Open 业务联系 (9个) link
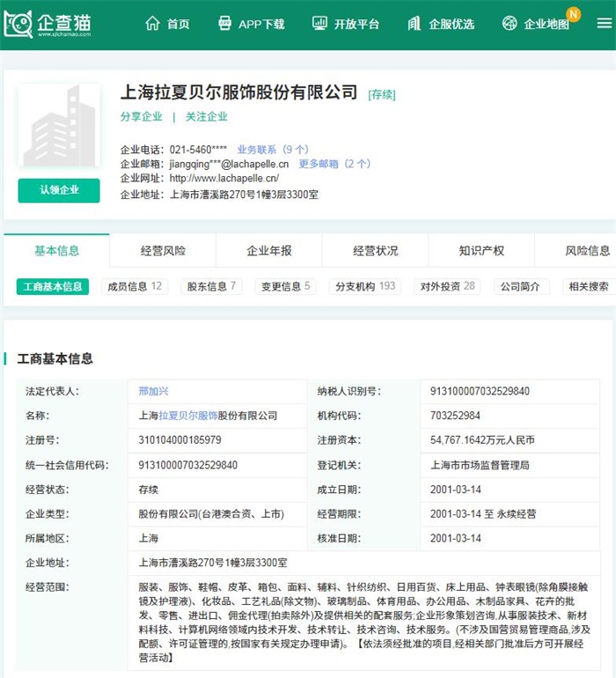 tap(273, 150)
